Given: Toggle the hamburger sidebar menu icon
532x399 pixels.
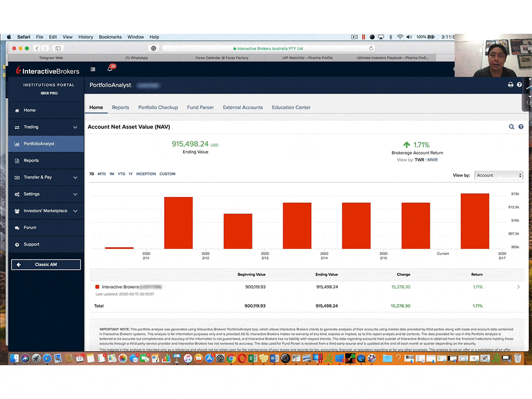Looking at the screenshot, I should pos(93,69).
